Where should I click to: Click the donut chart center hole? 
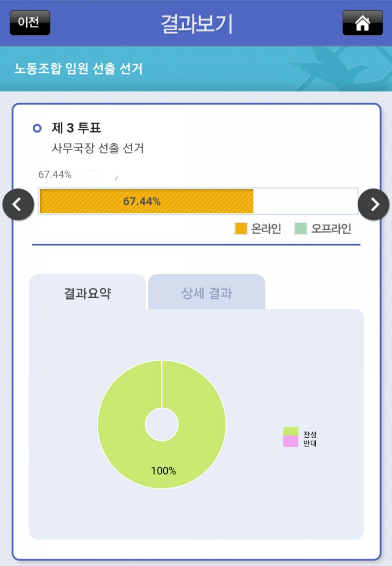pyautogui.click(x=162, y=424)
